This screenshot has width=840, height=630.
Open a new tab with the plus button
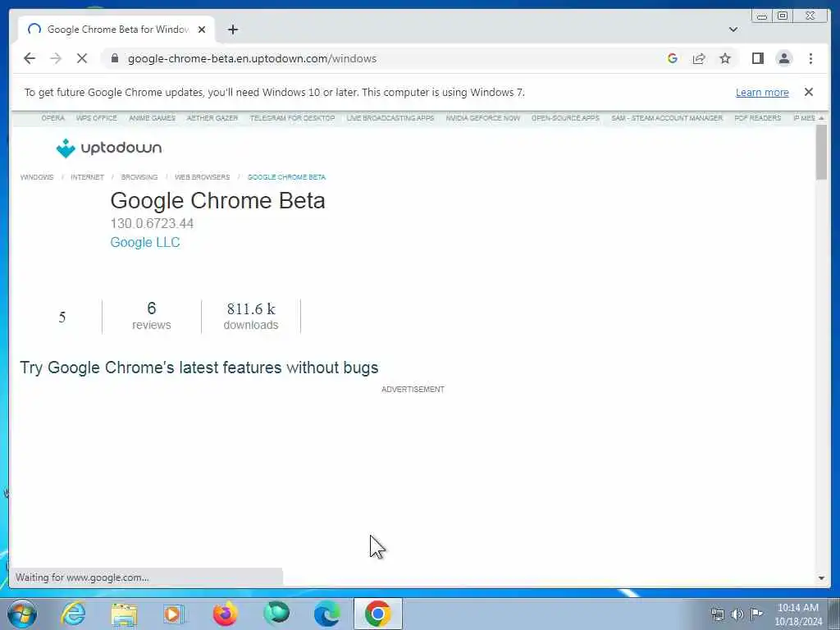tap(232, 30)
